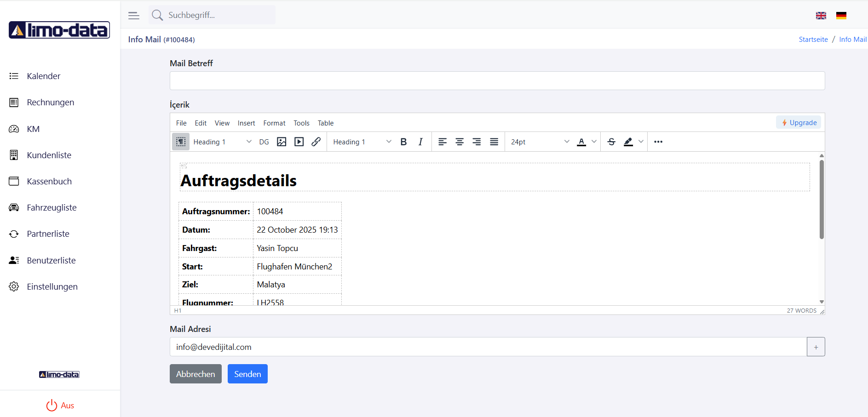The width and height of the screenshot is (868, 417).
Task: Click the insert image icon
Action: click(x=282, y=142)
